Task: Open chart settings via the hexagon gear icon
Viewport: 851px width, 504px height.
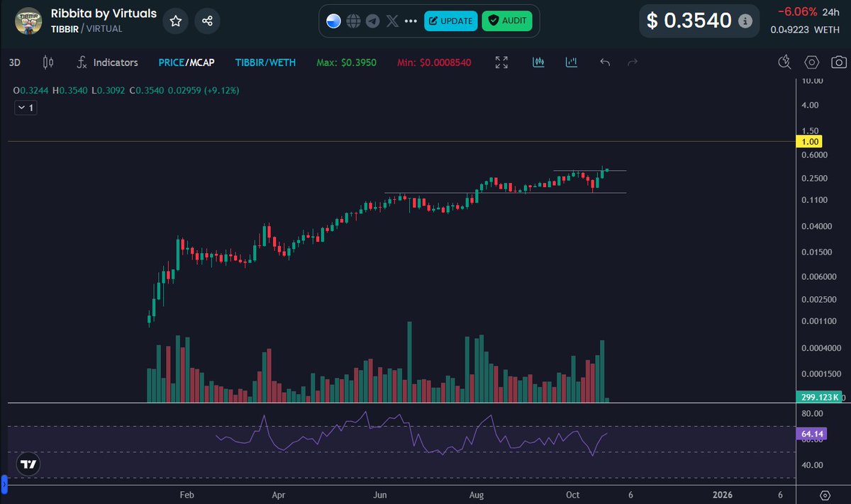Action: (812, 62)
